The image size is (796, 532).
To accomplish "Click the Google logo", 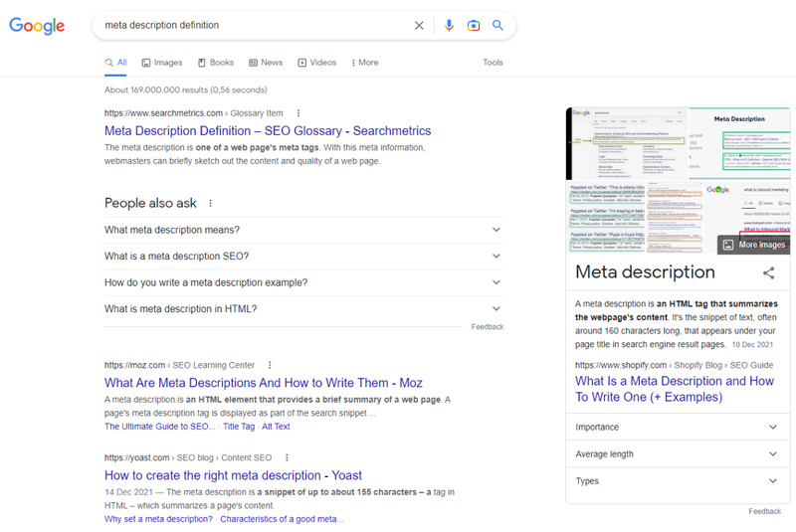I will click(x=37, y=26).
